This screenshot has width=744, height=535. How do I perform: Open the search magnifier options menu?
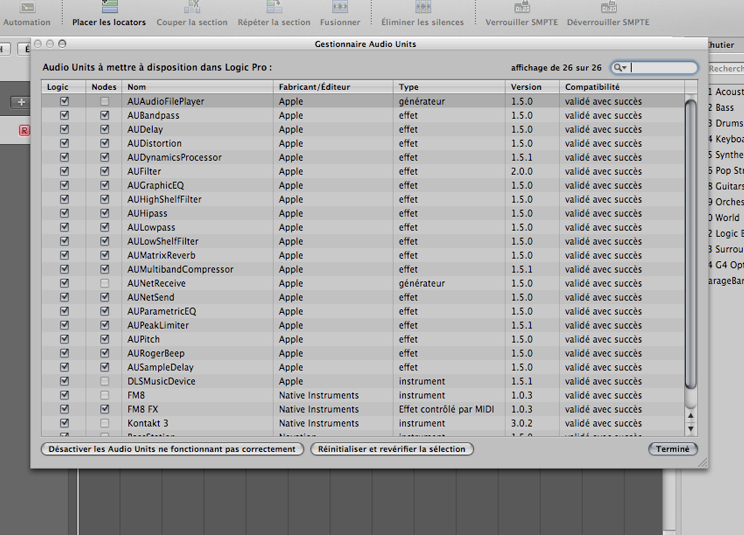[620, 68]
